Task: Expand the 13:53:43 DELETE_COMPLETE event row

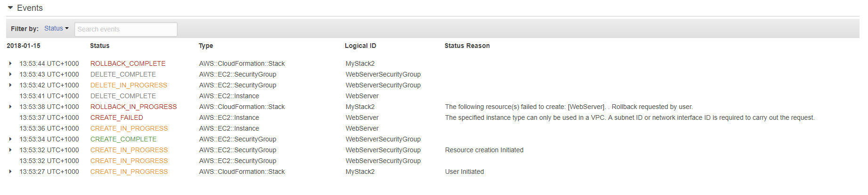Action: (x=10, y=74)
